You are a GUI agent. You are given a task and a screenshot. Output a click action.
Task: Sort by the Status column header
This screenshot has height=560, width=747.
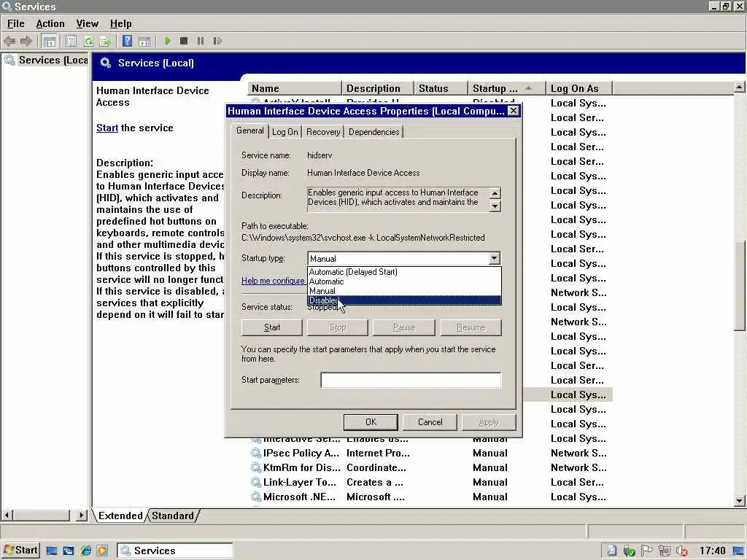441,88
